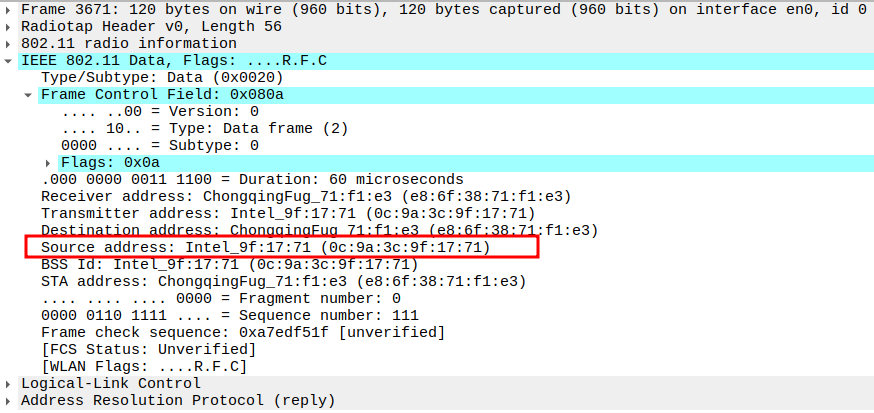Select the Frame check sequence row
Image resolution: width=874 pixels, height=413 pixels.
tap(243, 332)
